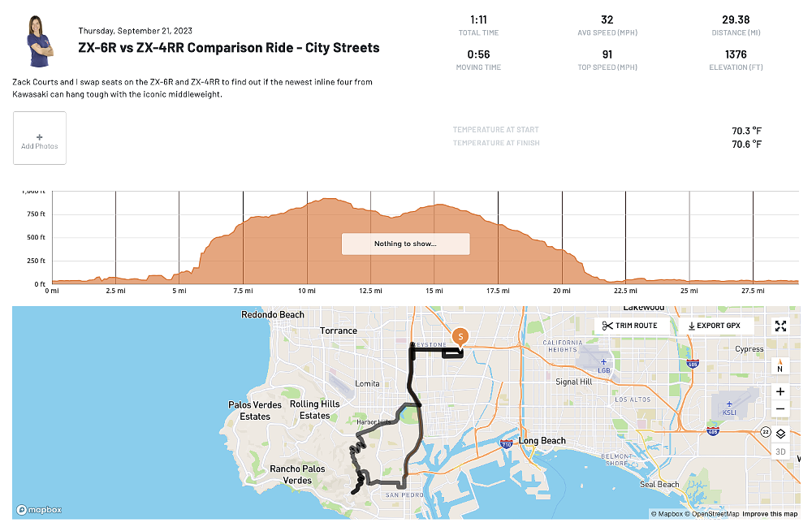The image size is (812, 527).
Task: Click the scissors icon on Trim Route
Action: tap(608, 325)
